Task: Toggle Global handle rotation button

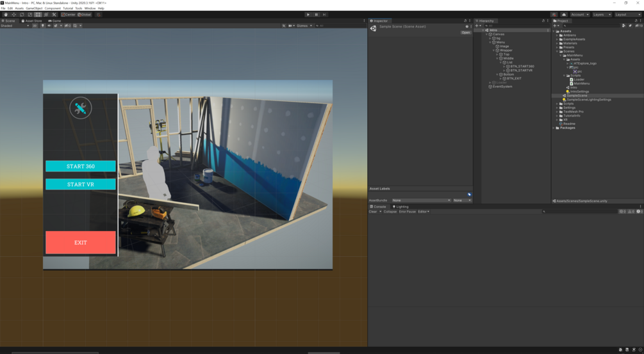Action: pos(84,14)
